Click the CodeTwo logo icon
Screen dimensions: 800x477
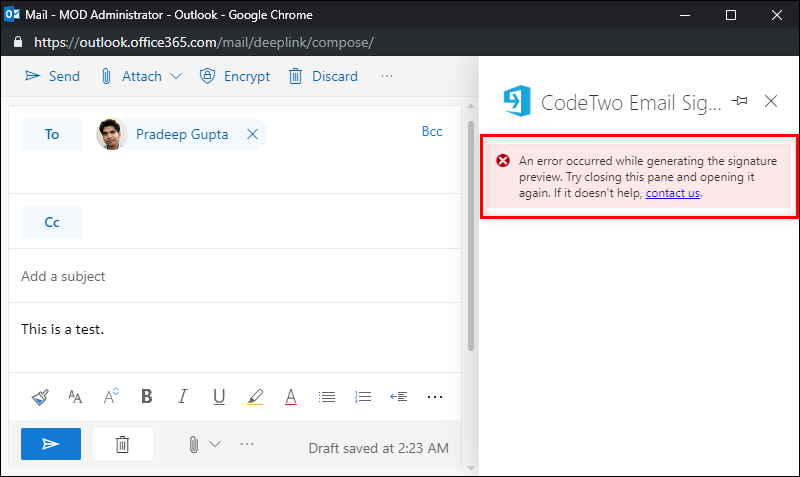(x=517, y=101)
